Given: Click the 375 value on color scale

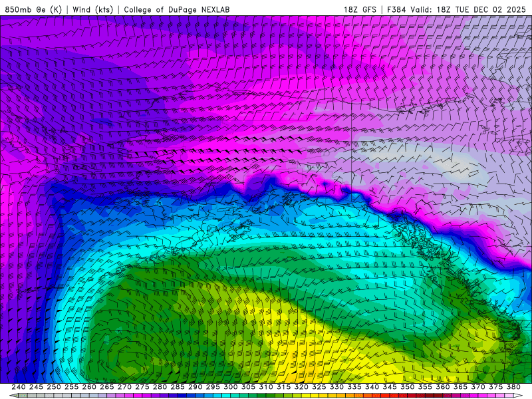Looking at the screenshot, I should (x=495, y=387).
